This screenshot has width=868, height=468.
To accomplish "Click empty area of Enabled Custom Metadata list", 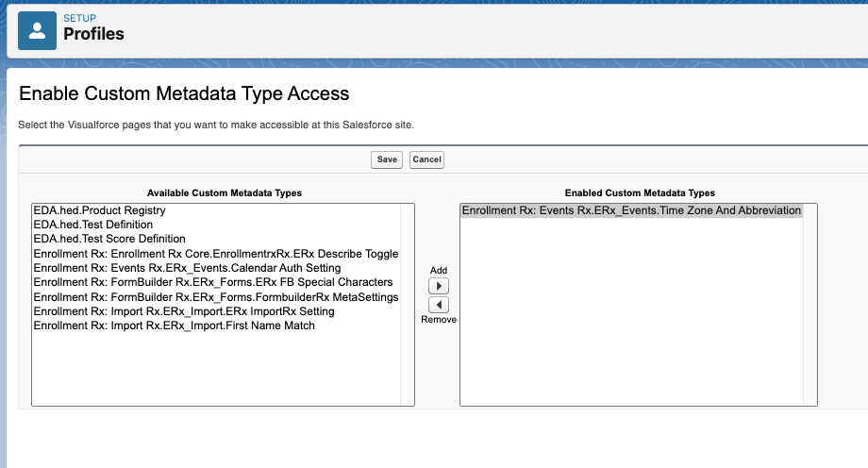I will 638,321.
